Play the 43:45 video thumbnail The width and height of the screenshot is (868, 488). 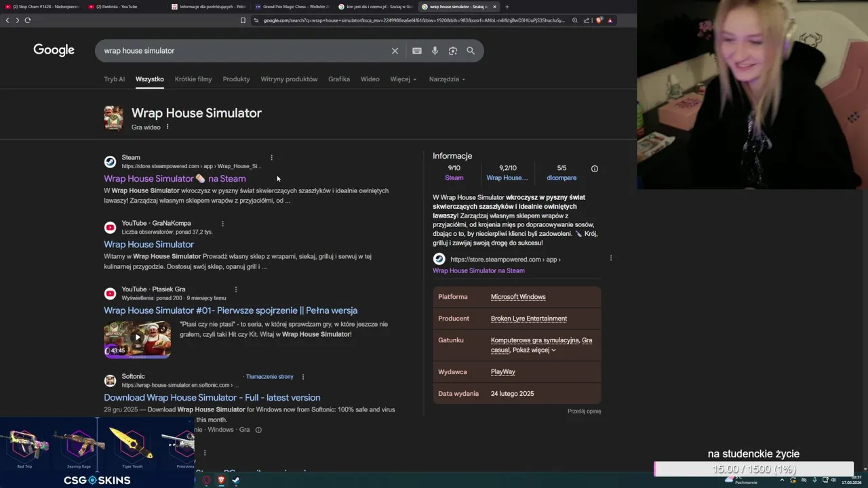(137, 339)
